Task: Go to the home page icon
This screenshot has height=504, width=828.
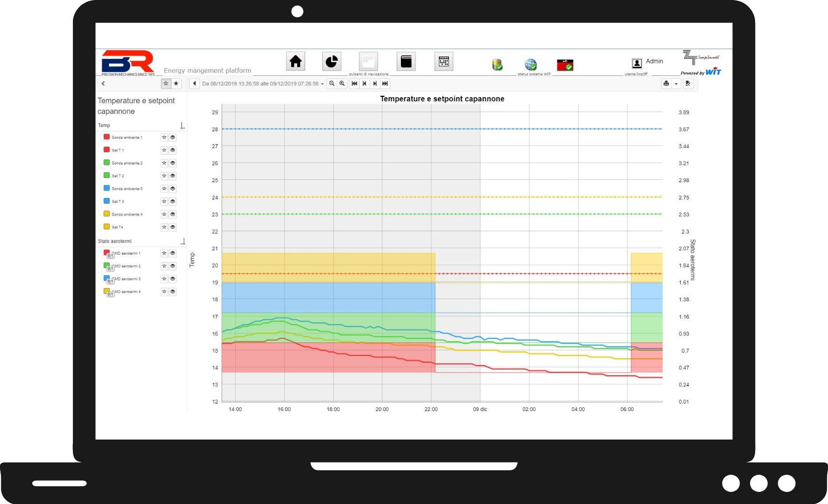Action: [x=295, y=61]
